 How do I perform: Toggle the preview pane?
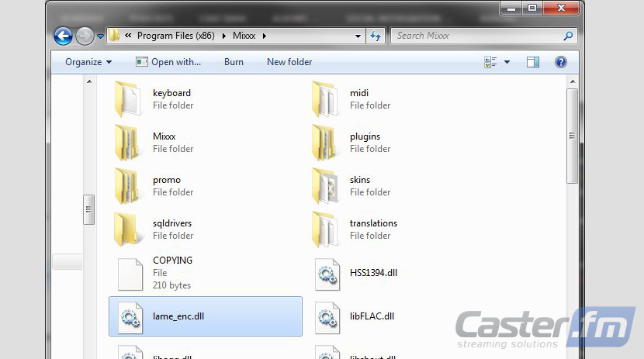pos(533,62)
